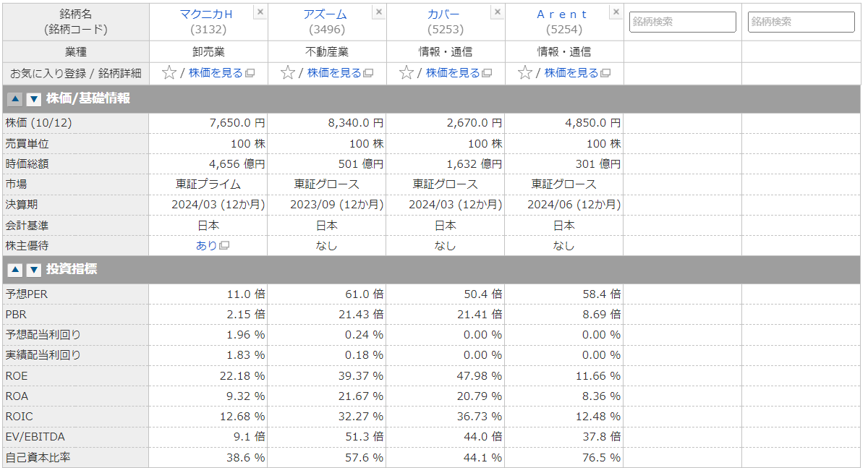Click the 0.18 % actual dividend yield
The height and width of the screenshot is (468, 868).
362,355
